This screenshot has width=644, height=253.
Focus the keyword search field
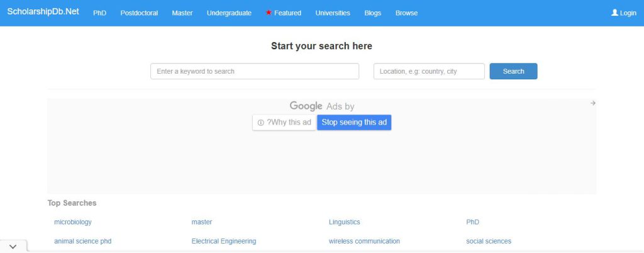(x=255, y=71)
